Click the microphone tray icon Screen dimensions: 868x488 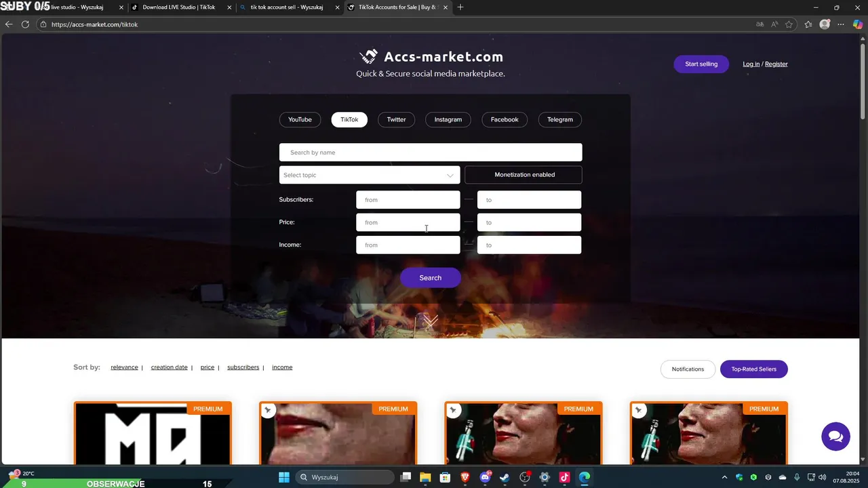[797, 477]
